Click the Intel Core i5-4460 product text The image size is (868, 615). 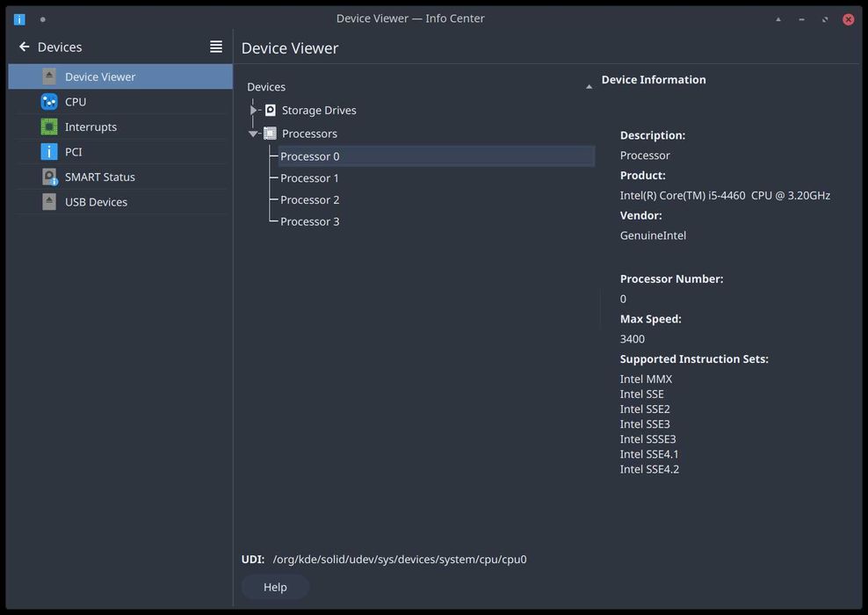click(725, 195)
